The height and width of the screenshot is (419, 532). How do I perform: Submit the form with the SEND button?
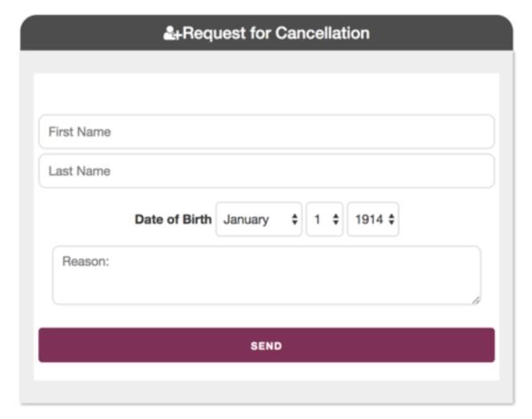click(266, 345)
